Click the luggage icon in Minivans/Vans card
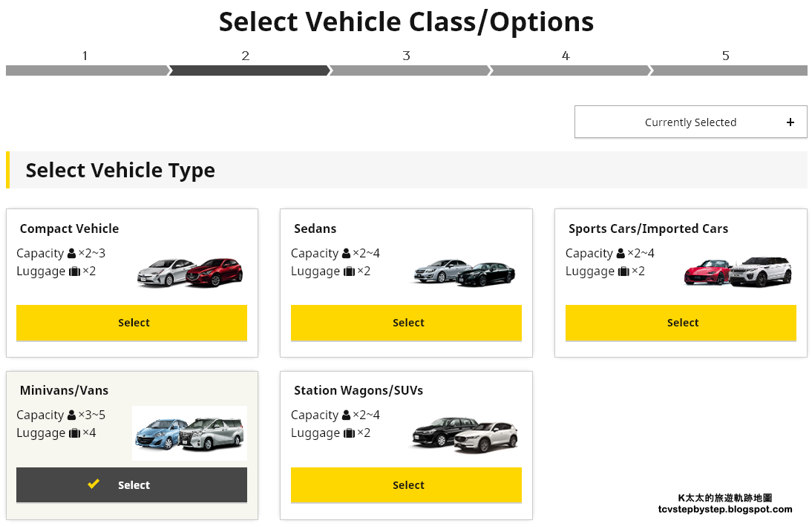Viewport: 812px width, 526px height. (74, 433)
